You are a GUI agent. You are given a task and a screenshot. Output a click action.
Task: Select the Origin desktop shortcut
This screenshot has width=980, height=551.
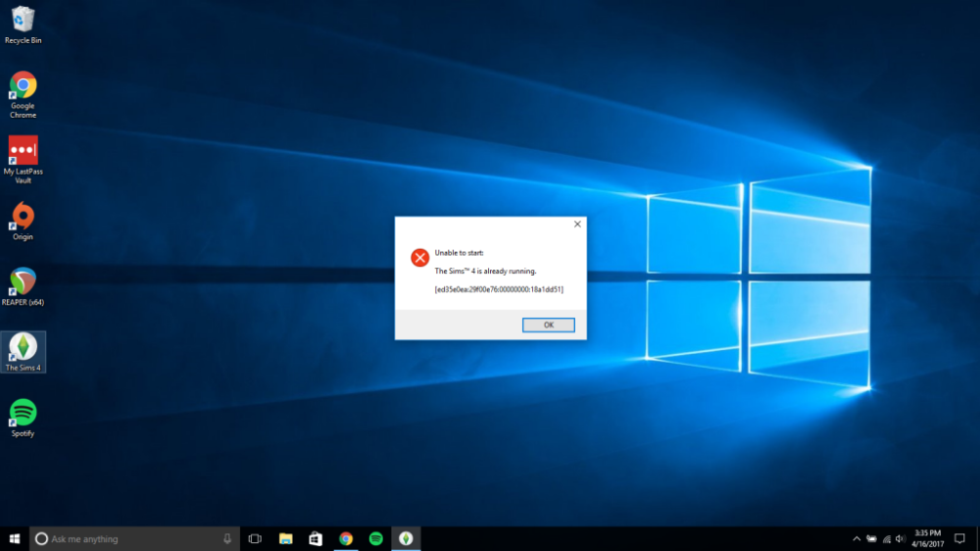pos(23,220)
